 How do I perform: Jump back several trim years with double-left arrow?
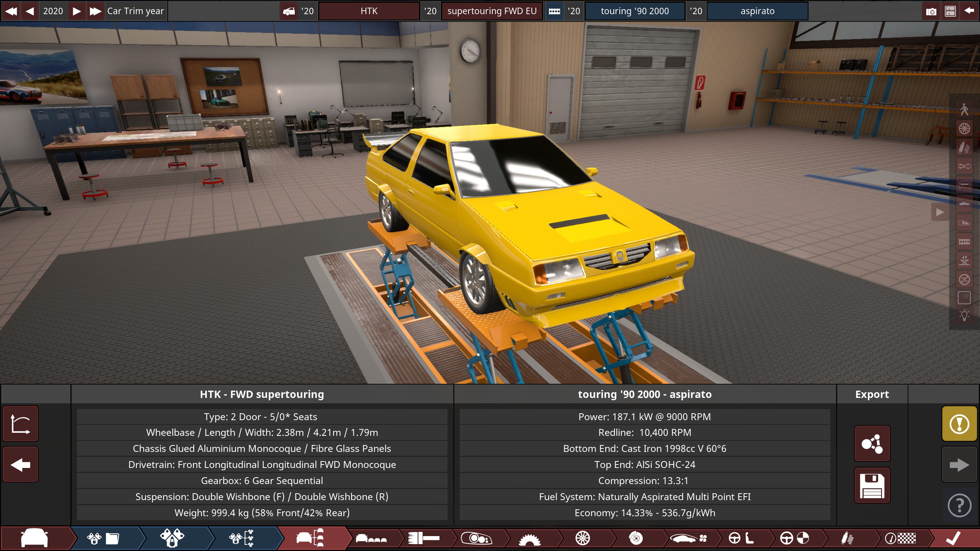(11, 11)
